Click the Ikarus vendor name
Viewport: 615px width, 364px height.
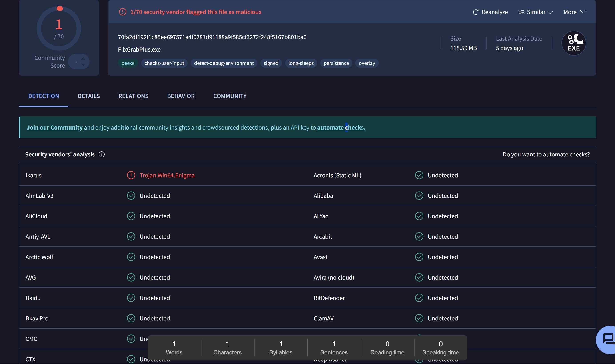tap(33, 175)
